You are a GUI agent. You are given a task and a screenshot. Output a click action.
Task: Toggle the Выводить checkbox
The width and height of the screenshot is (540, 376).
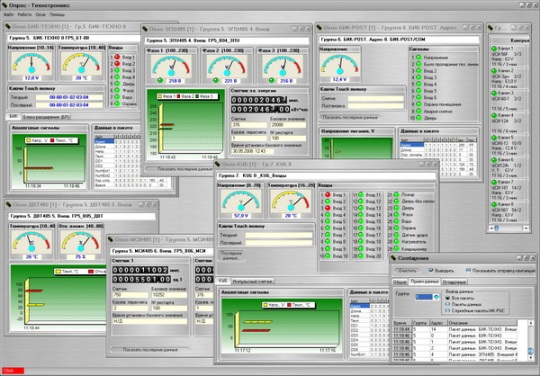click(x=430, y=271)
